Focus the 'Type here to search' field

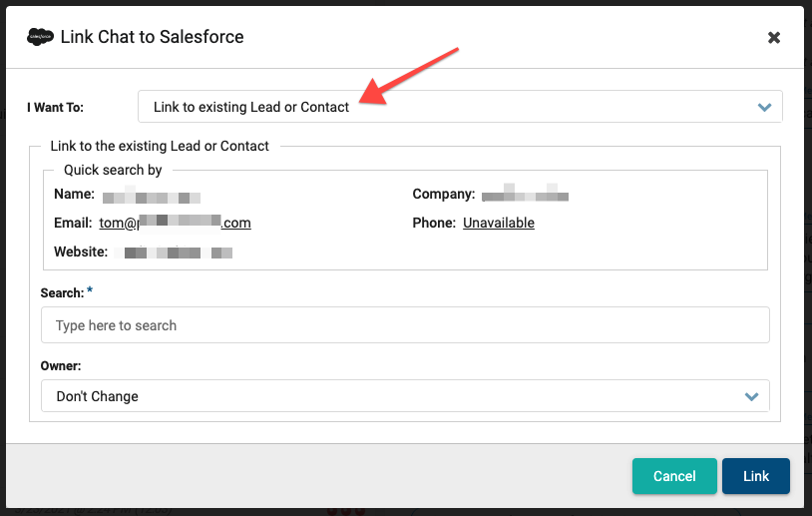[405, 324]
